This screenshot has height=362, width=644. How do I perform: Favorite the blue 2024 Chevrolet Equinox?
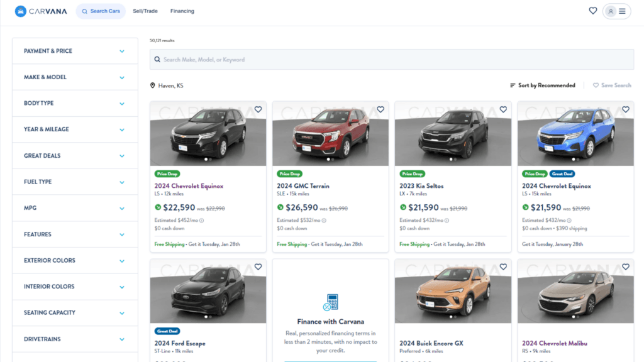626,109
